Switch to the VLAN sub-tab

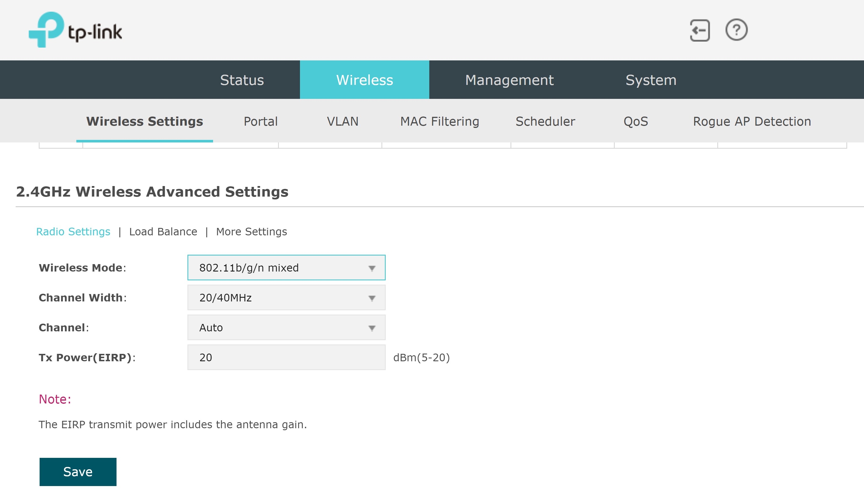(342, 121)
